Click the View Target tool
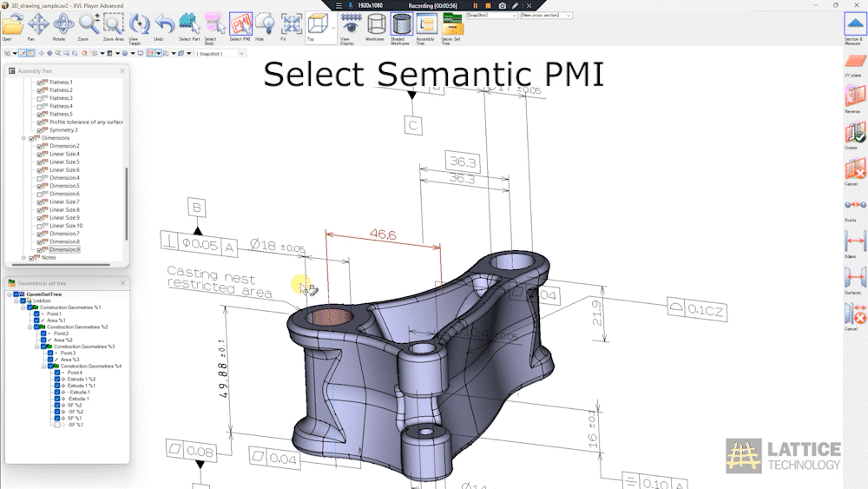The image size is (868, 489). tap(138, 24)
